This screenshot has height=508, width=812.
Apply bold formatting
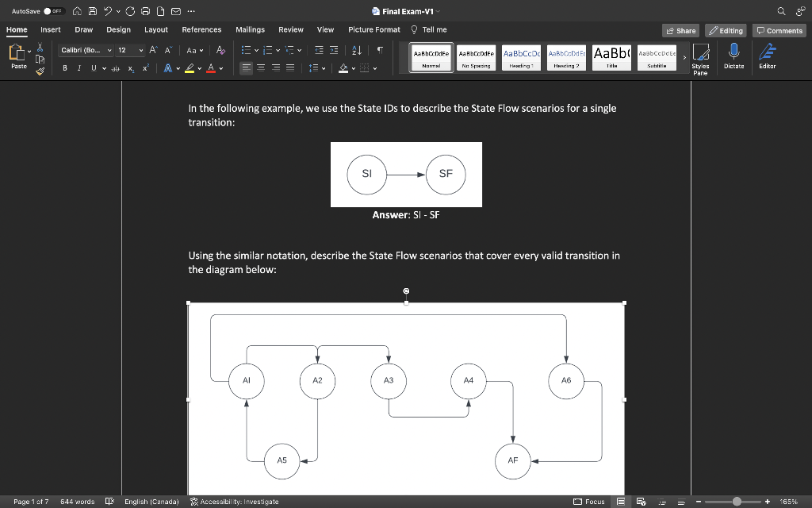tap(64, 68)
